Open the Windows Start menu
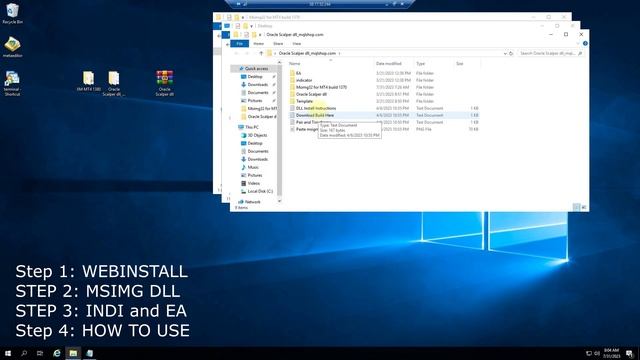 click(x=8, y=353)
